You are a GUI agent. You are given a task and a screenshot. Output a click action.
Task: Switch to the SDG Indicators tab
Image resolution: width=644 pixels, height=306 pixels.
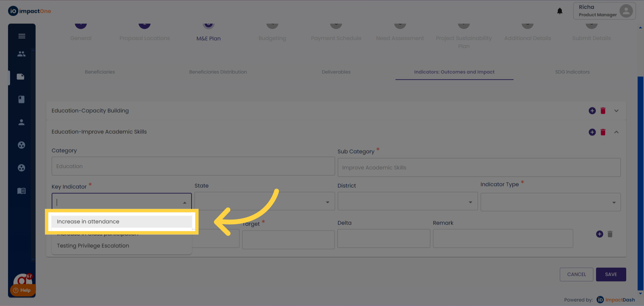[x=572, y=72]
